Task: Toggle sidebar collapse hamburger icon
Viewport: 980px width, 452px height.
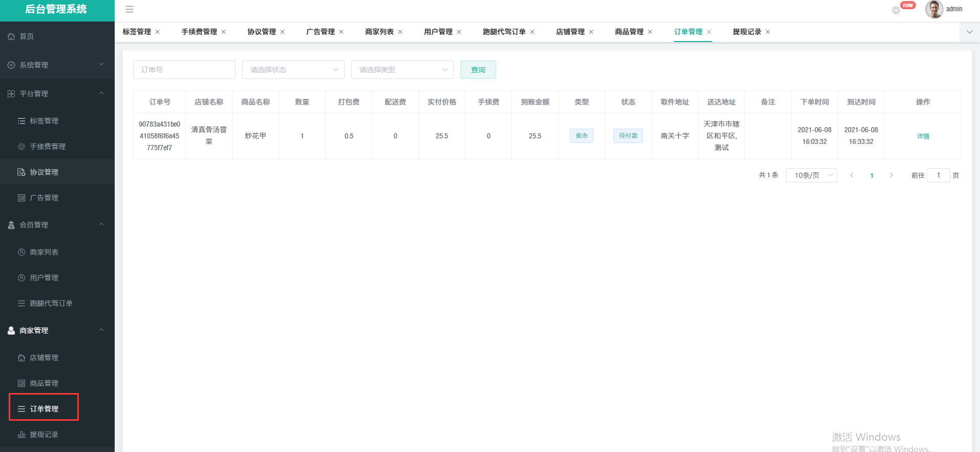Action: click(130, 9)
